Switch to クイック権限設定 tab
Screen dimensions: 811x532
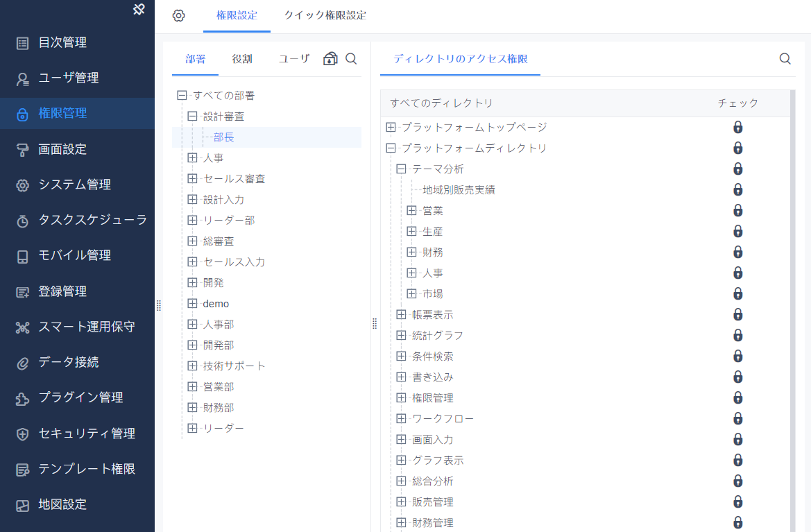click(325, 15)
